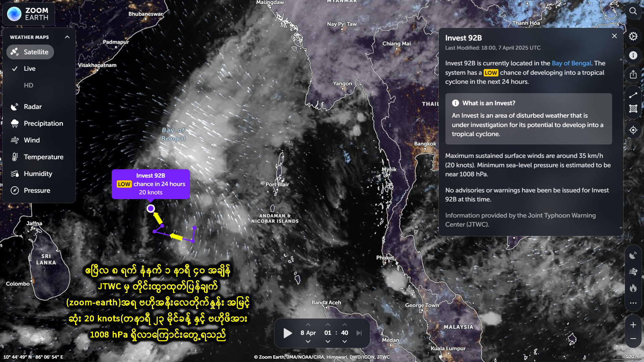Zoom out with the minus button
The width and height of the screenshot is (644, 362).
click(633, 339)
